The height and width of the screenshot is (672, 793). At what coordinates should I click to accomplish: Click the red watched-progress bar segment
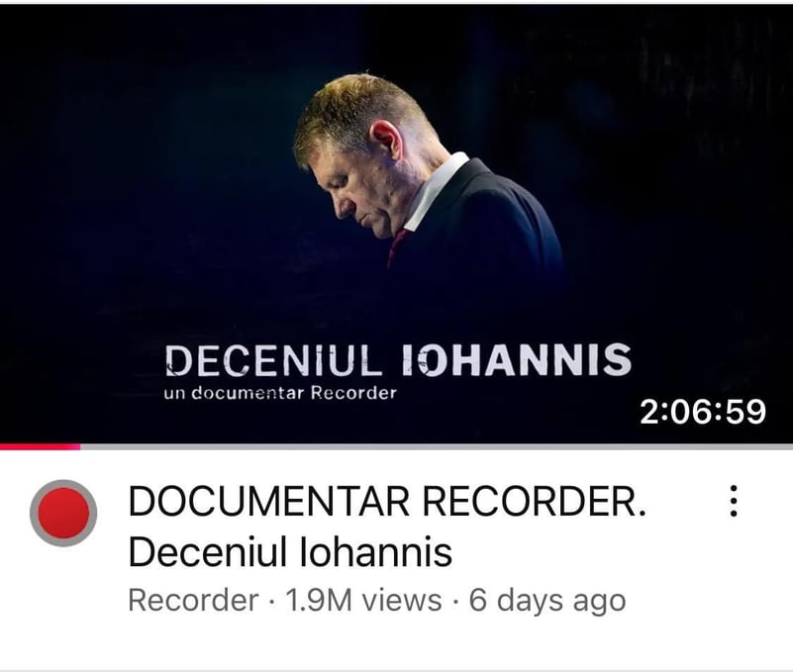point(40,446)
